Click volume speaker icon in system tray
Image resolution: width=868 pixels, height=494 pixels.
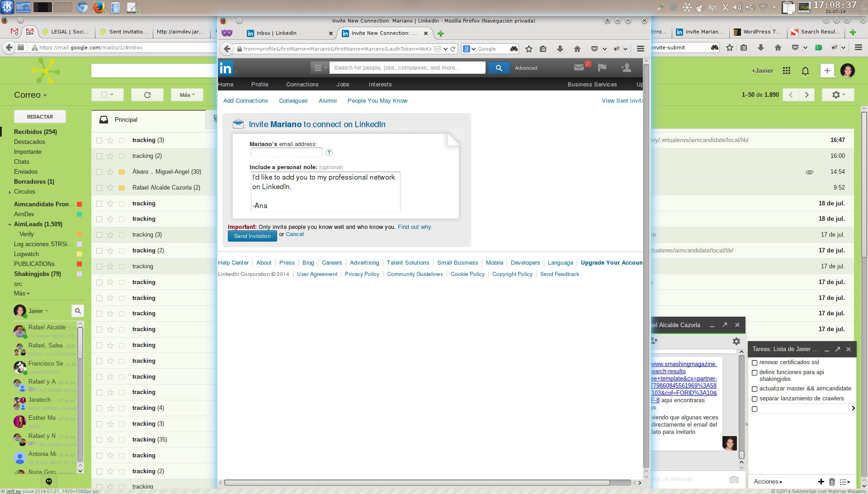(x=738, y=7)
